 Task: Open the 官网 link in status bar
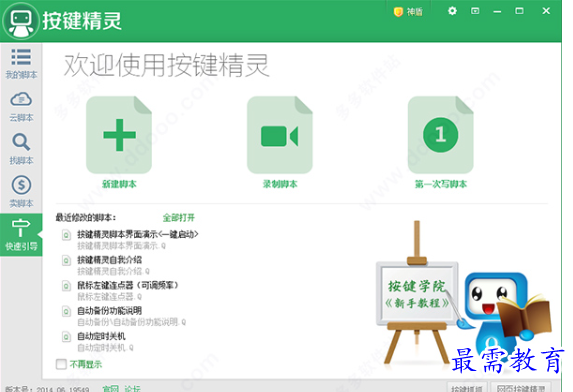[110, 389]
